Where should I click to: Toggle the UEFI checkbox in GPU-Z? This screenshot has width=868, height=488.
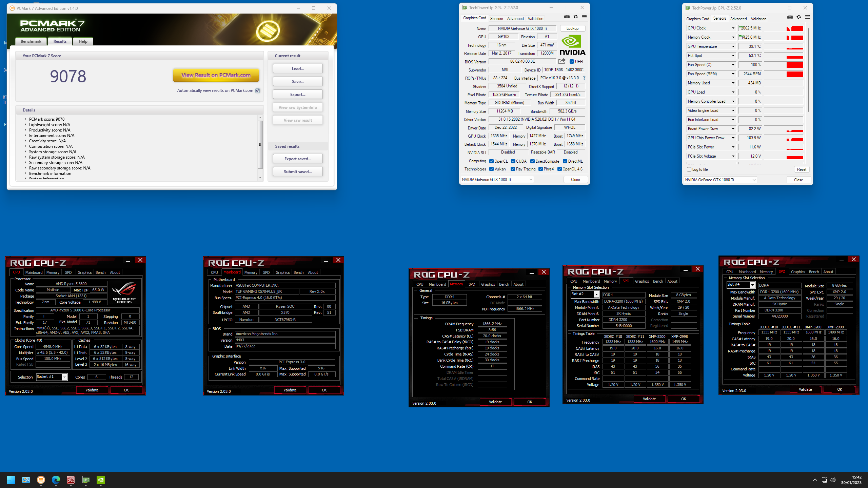(572, 62)
